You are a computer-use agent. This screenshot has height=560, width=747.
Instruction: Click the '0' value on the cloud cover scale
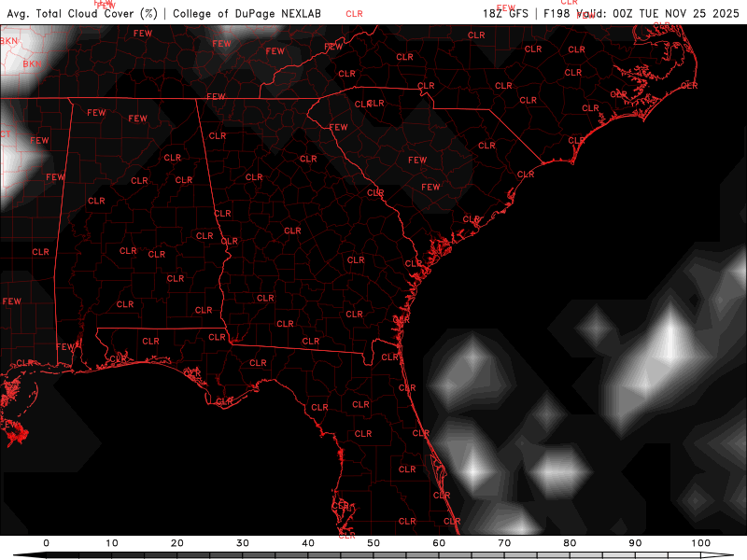click(x=46, y=543)
